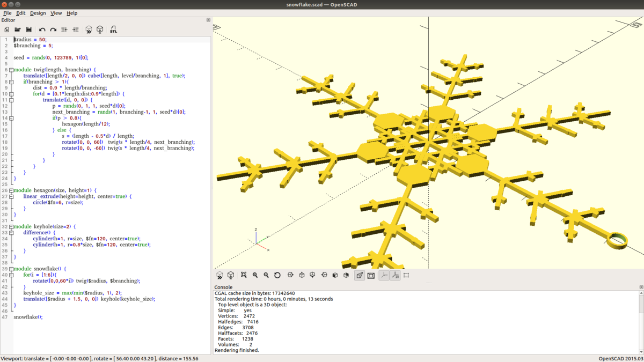Click the Console vertical scrollbar
The image size is (644, 362).
click(x=641, y=322)
